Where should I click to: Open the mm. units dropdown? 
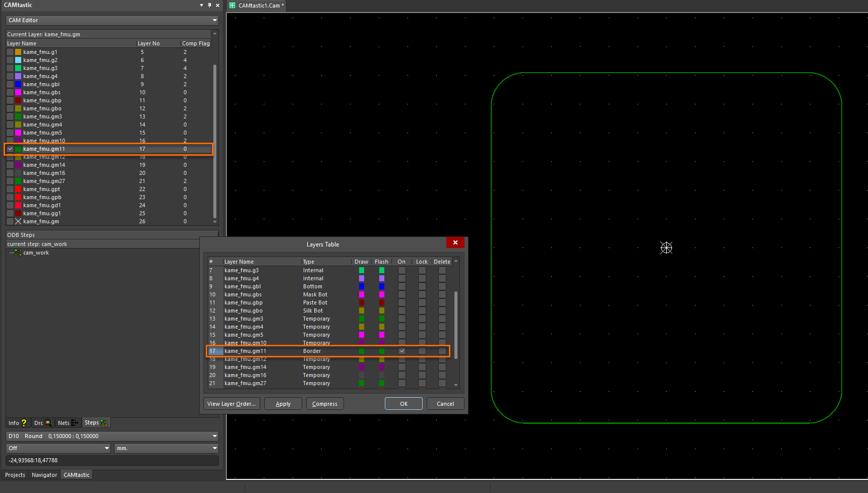point(166,448)
